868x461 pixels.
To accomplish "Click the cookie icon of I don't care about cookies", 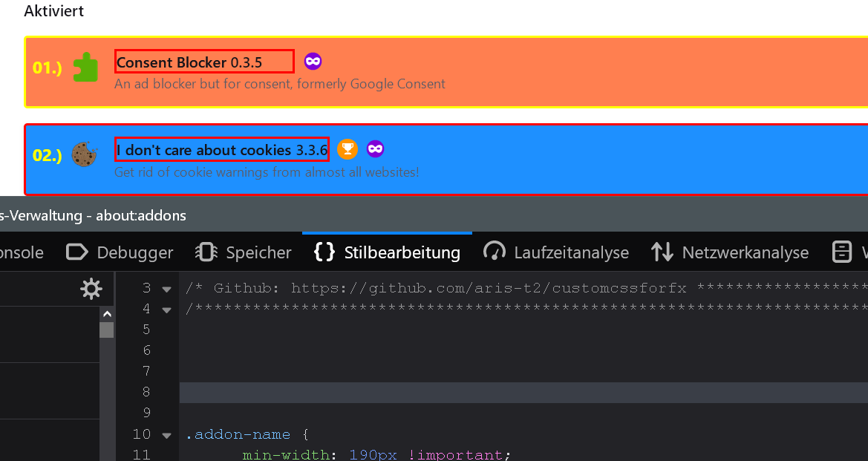I will tap(84, 154).
